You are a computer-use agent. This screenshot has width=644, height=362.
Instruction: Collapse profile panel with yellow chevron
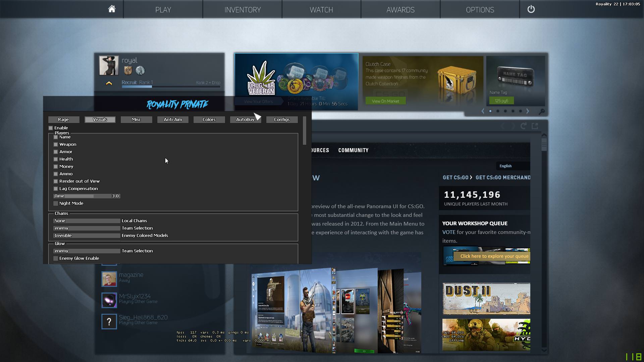tap(109, 83)
